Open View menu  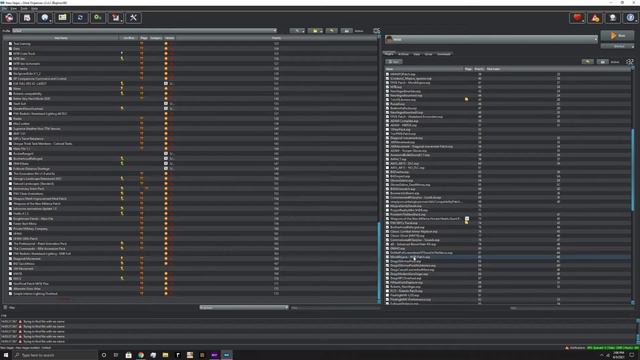coord(13,8)
